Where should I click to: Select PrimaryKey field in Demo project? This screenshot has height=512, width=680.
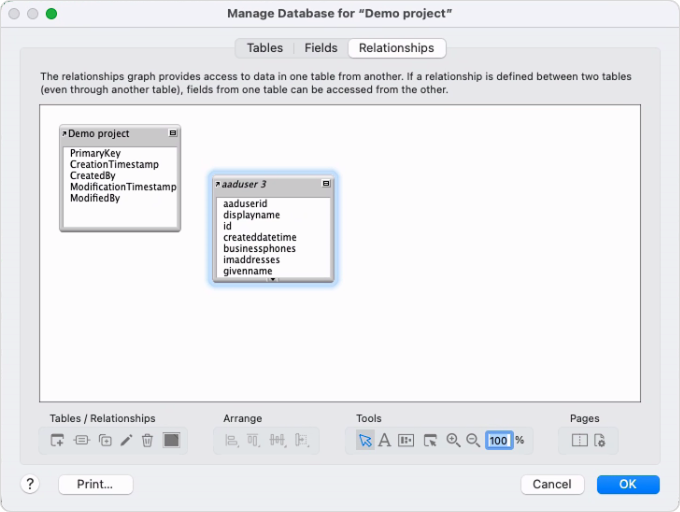coord(95,153)
